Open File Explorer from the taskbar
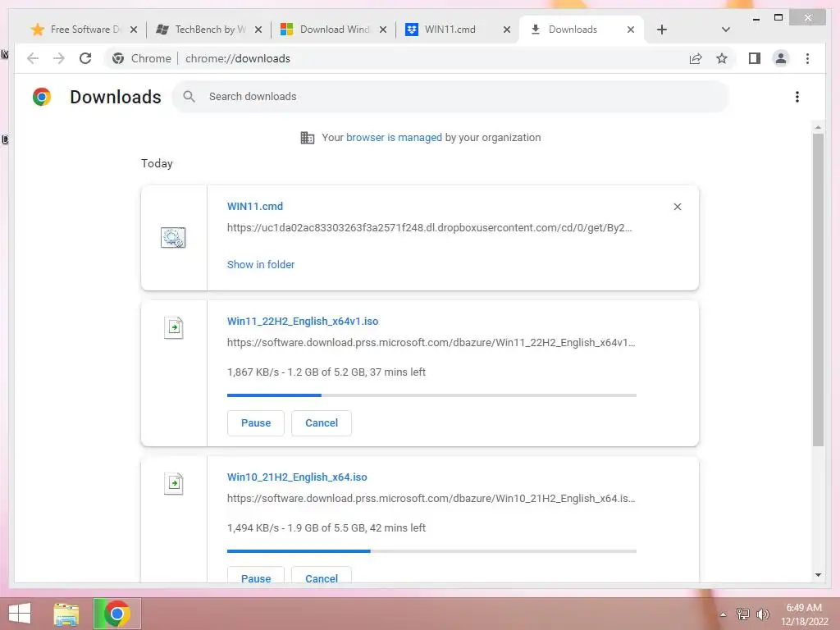 click(x=66, y=614)
